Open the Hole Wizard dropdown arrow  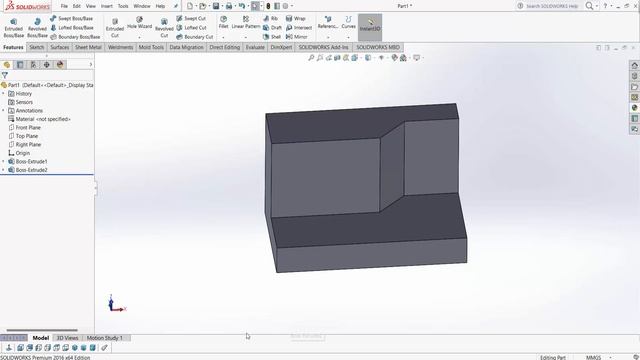tap(139, 37)
